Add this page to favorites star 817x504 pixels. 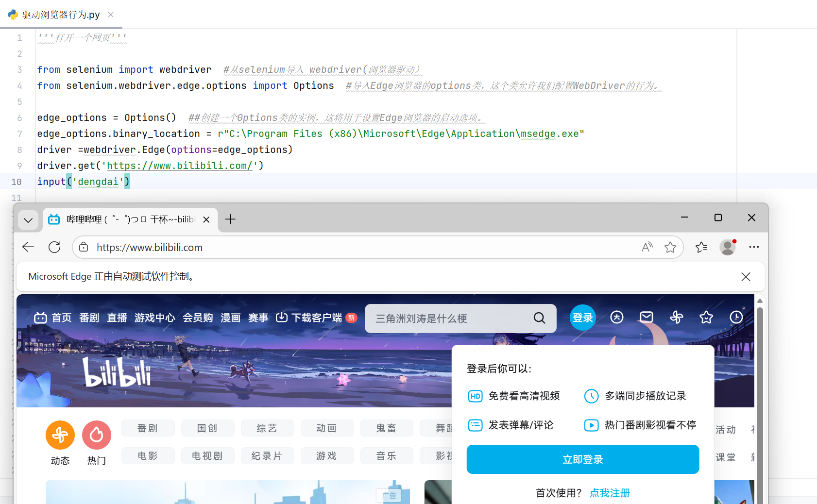pyautogui.click(x=670, y=247)
